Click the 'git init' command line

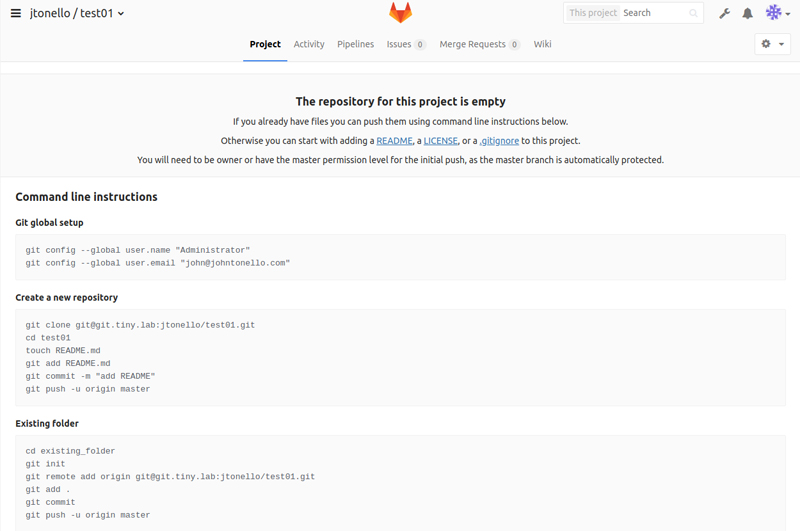45,464
